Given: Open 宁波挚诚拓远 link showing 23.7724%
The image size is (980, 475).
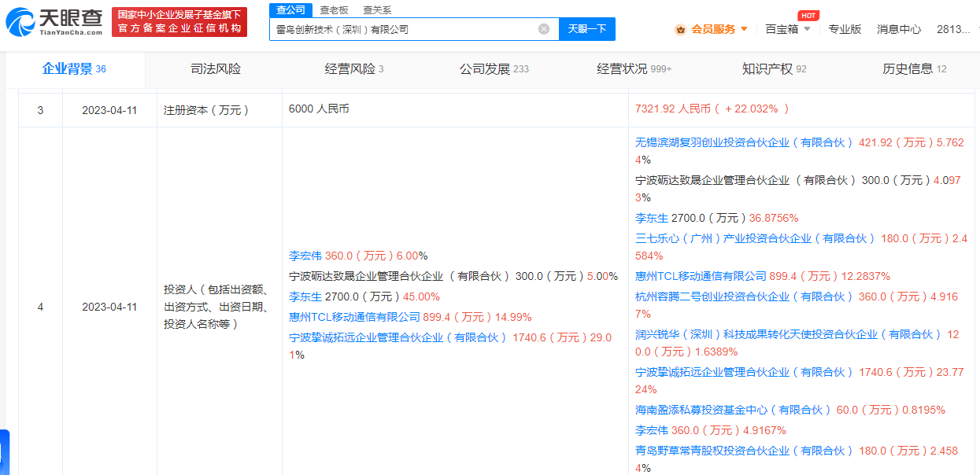Looking at the screenshot, I should tap(744, 372).
